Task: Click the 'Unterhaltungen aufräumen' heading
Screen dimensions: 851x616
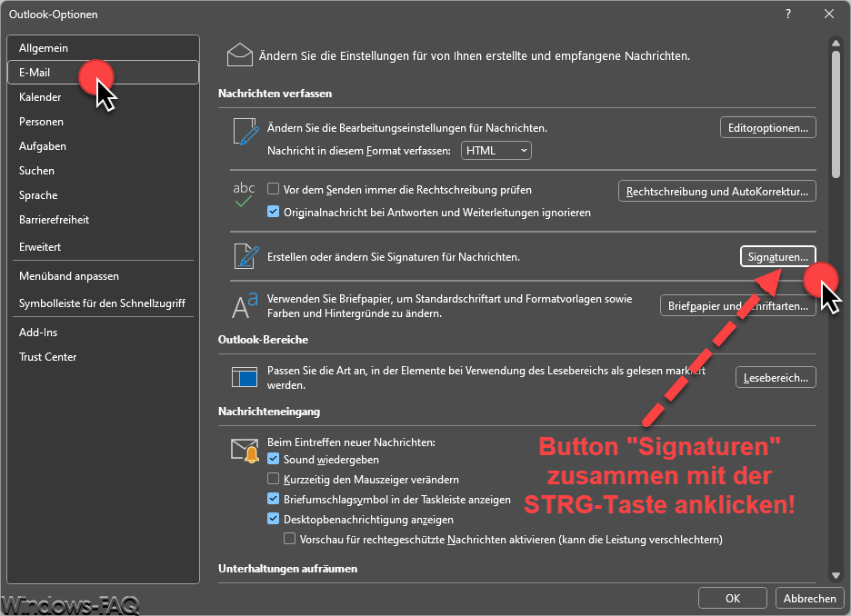Action: (287, 568)
